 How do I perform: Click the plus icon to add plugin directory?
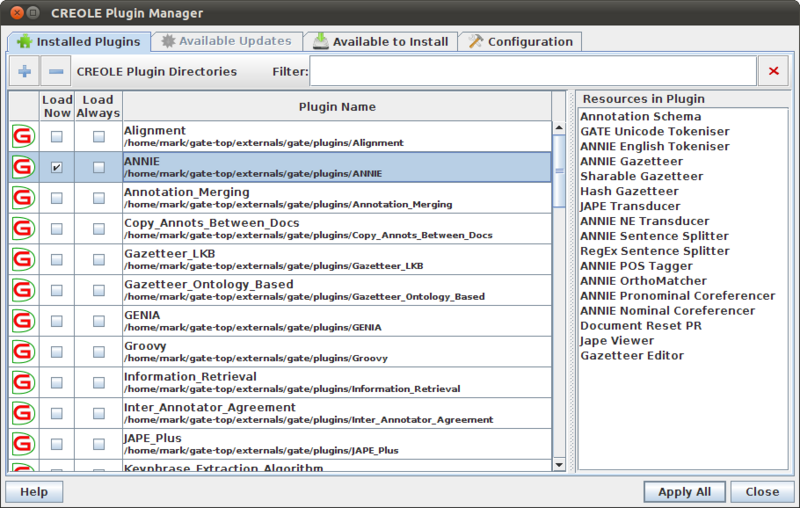pos(24,71)
